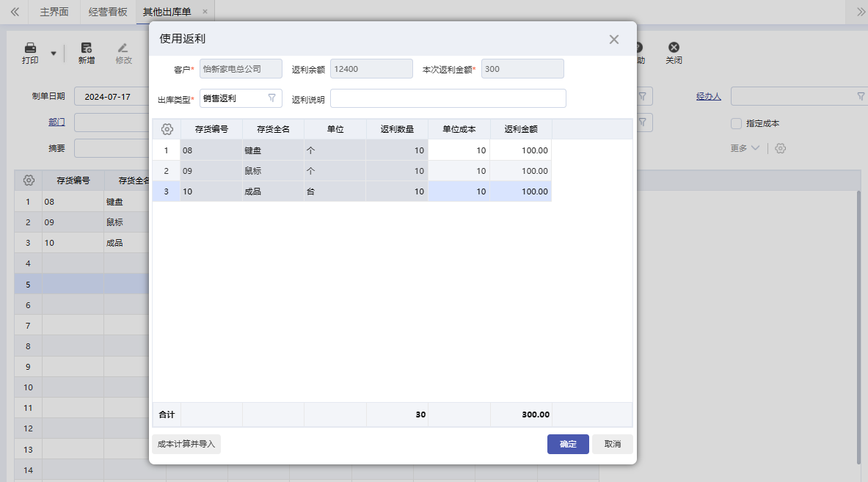Enable the 指定成本 checkbox

coord(737,123)
